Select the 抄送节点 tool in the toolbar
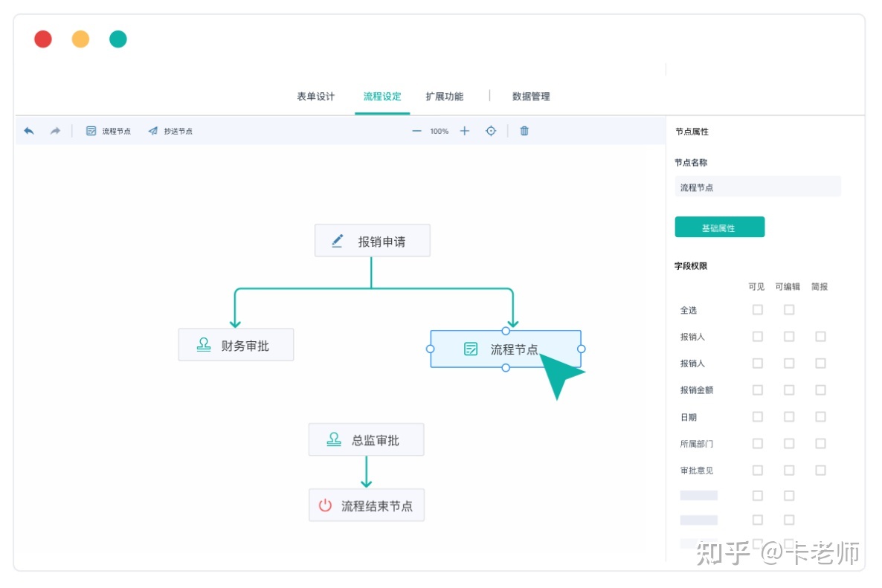 [x=171, y=130]
